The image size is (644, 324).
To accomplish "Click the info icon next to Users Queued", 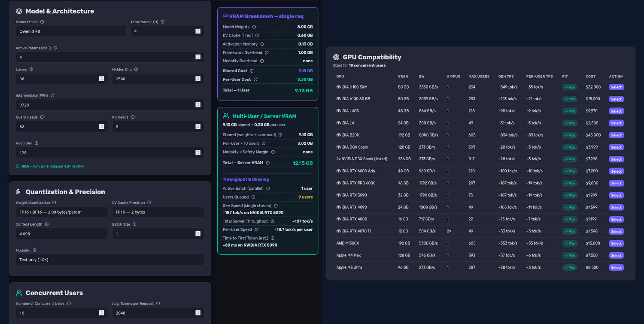I will point(253,197).
